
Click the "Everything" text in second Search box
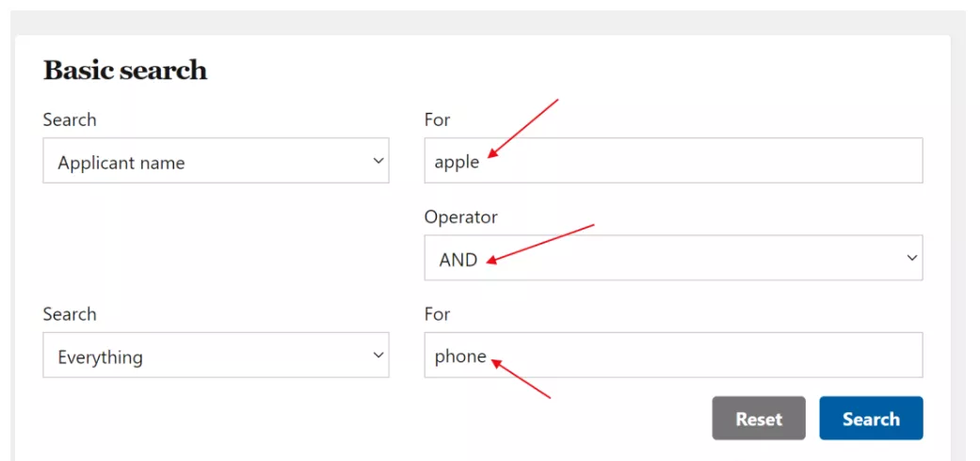click(x=100, y=358)
